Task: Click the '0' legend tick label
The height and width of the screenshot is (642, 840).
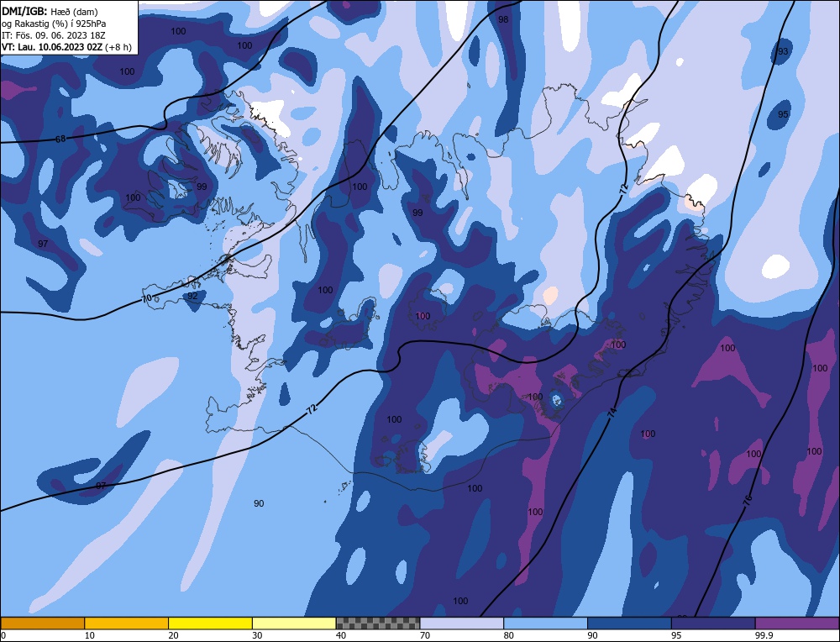Action: [3, 635]
